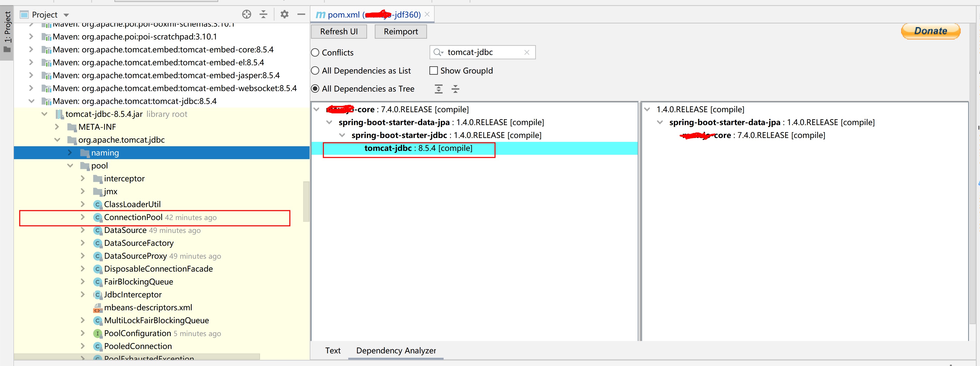The width and height of the screenshot is (980, 366).
Task: Click the ConnectionPool class icon
Action: pyautogui.click(x=97, y=217)
